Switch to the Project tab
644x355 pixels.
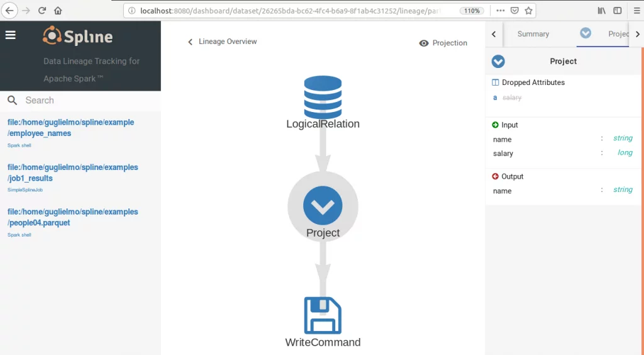[x=618, y=34]
